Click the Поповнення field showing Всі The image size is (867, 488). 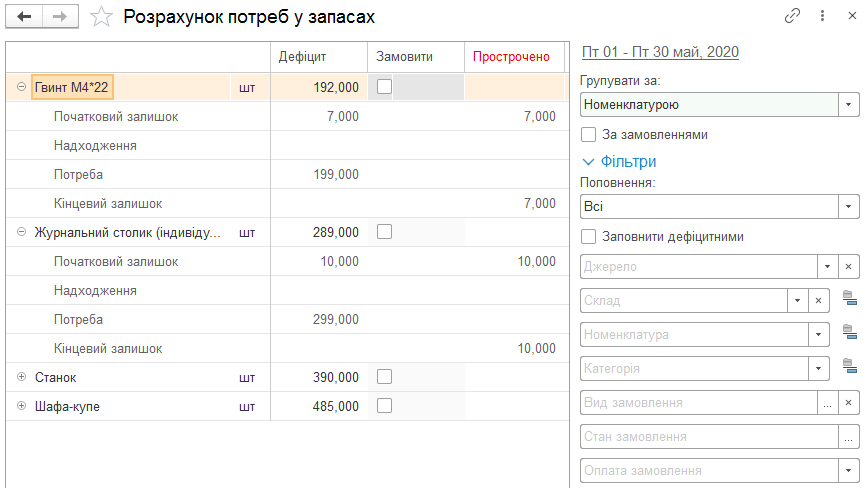pyautogui.click(x=709, y=207)
